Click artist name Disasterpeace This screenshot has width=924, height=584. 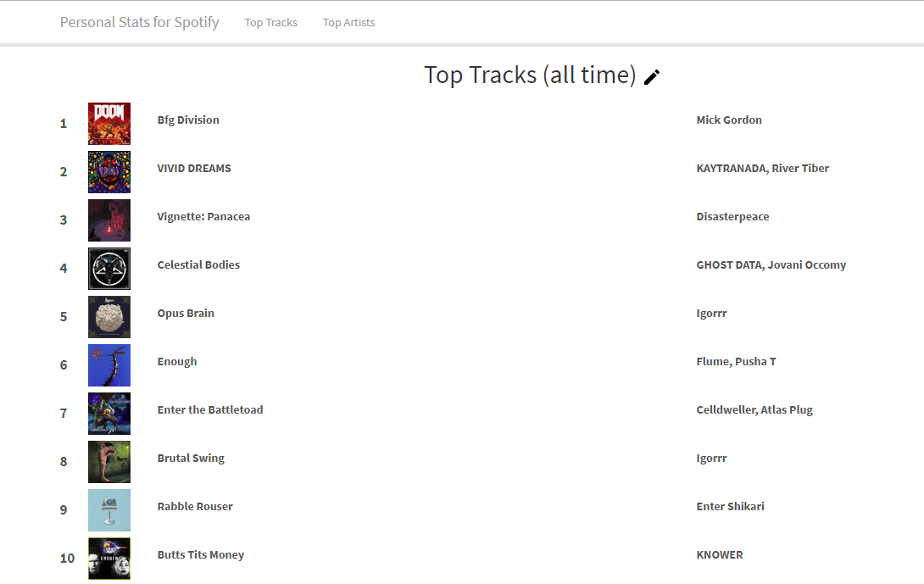coord(732,217)
